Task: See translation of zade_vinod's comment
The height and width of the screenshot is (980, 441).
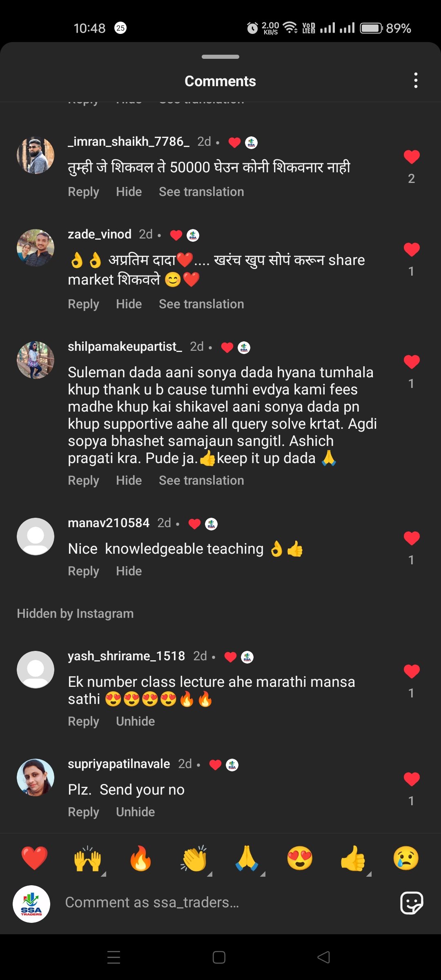Action: click(201, 304)
